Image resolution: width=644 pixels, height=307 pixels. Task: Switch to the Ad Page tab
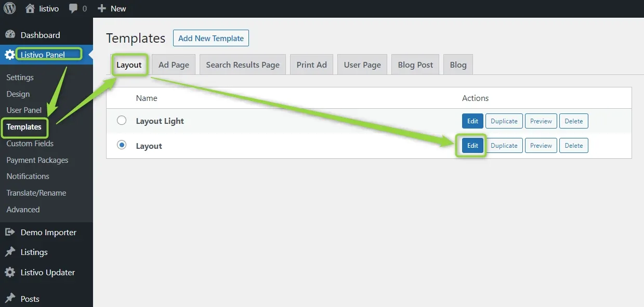[x=174, y=65]
